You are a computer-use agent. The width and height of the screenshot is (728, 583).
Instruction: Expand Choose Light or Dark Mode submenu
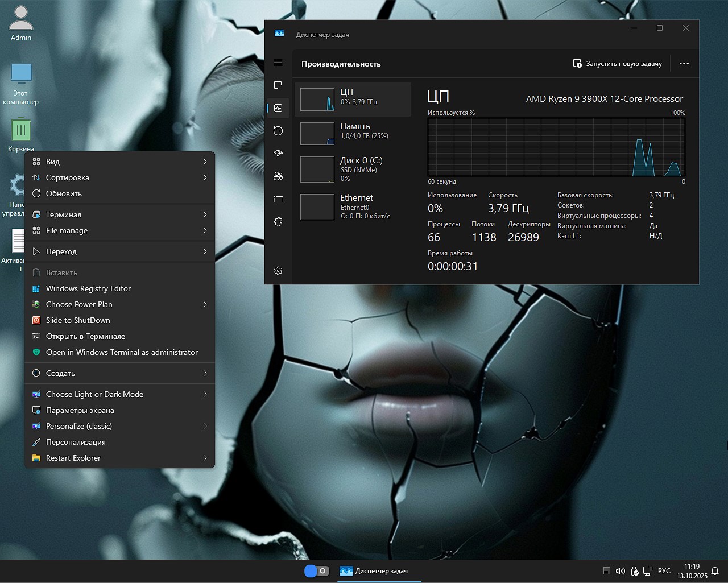click(x=119, y=394)
